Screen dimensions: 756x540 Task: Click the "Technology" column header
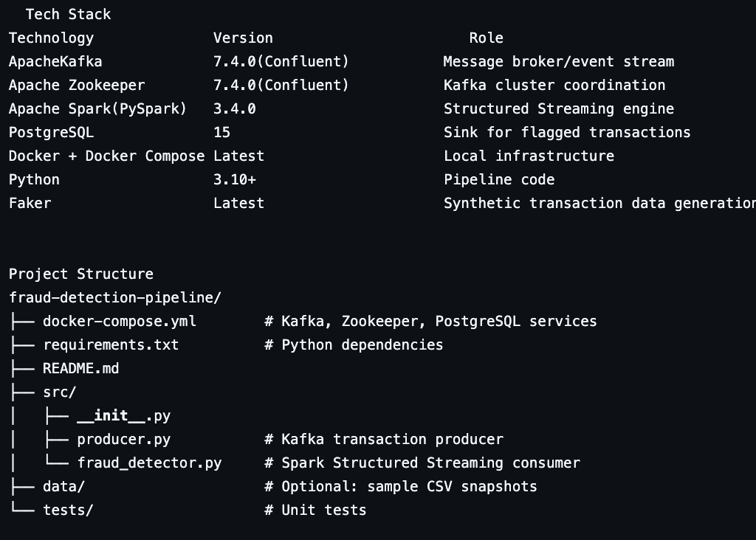[x=51, y=38]
